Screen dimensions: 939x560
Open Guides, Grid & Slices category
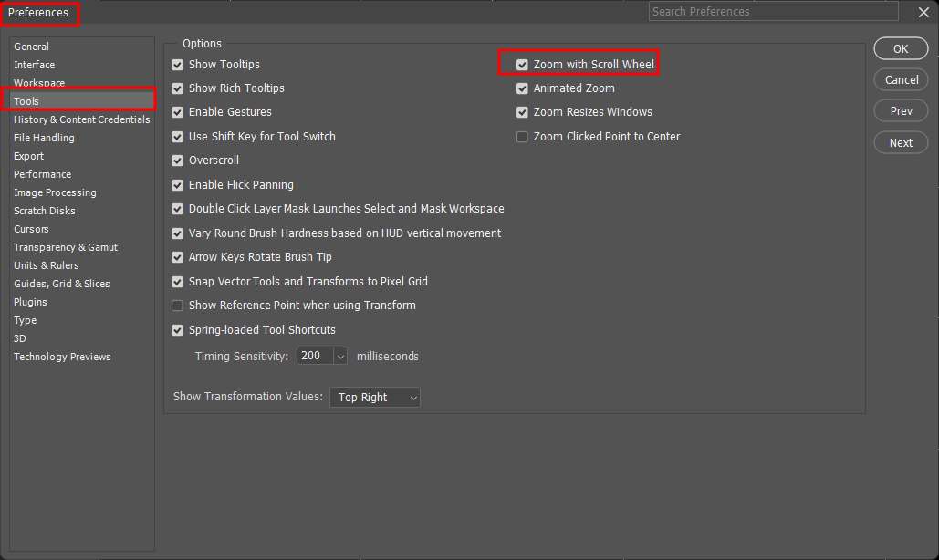62,284
